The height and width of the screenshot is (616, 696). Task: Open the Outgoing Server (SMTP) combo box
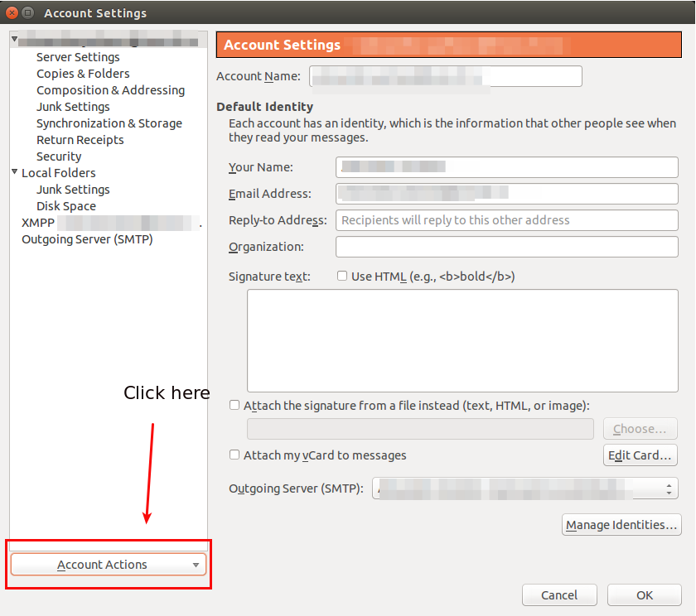(x=525, y=488)
